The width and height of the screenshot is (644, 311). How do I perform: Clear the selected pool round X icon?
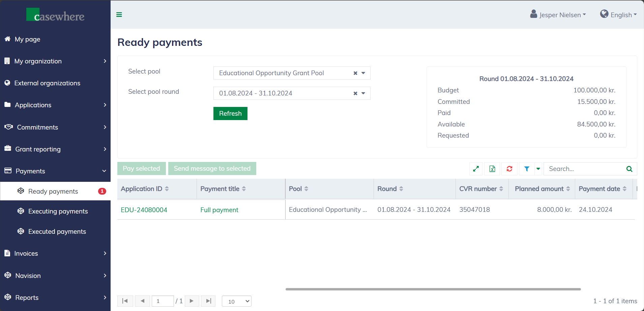355,93
